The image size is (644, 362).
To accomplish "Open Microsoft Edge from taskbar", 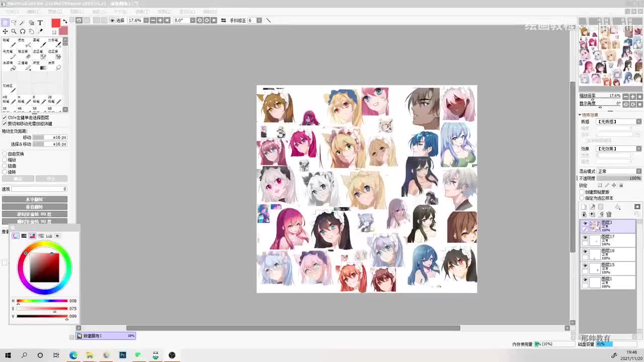I will click(73, 355).
